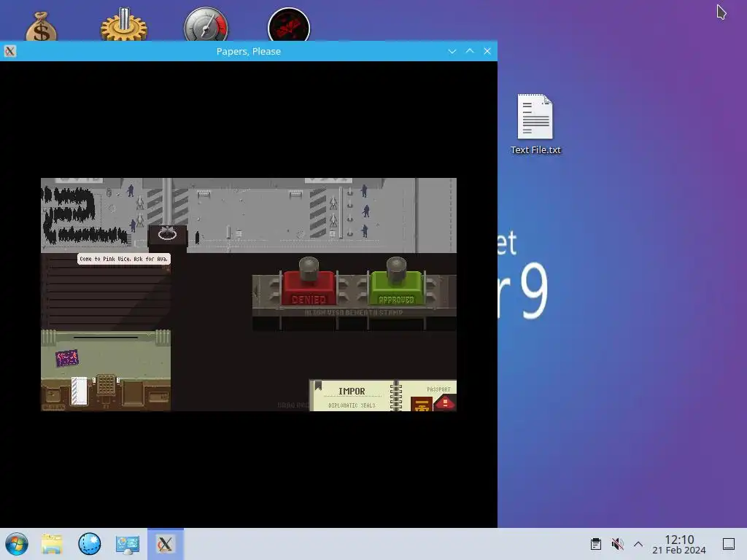Select the 'DIPLOMATIC SEALS' entry in rule book
This screenshot has width=747, height=560.
[352, 405]
